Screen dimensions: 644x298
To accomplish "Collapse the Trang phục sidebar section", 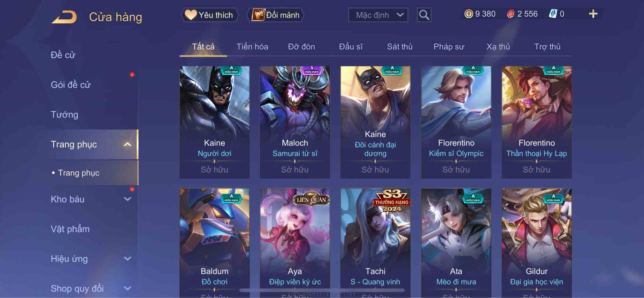I will click(127, 145).
